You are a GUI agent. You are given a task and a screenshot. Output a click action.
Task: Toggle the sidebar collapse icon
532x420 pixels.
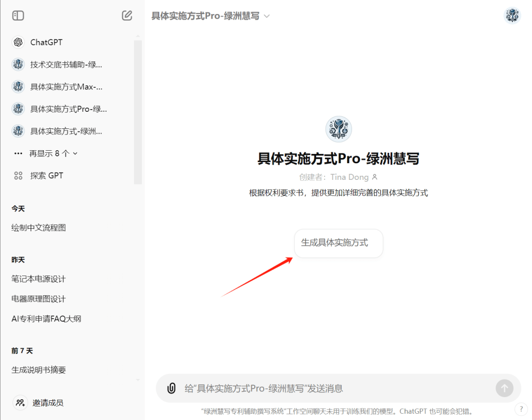pyautogui.click(x=18, y=16)
